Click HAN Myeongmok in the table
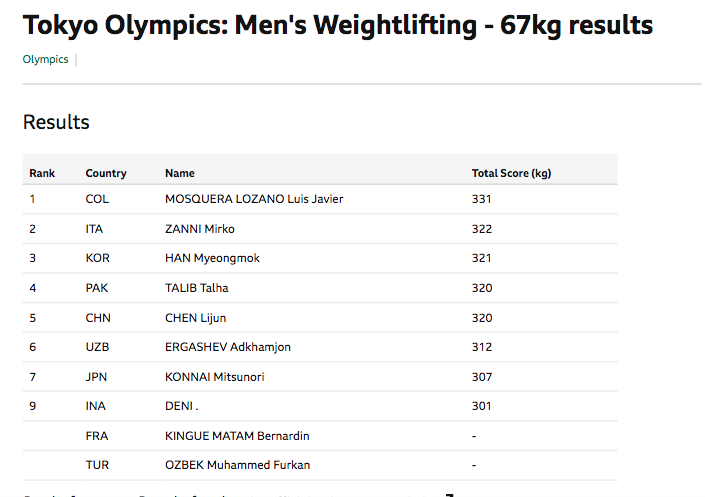 pos(212,258)
